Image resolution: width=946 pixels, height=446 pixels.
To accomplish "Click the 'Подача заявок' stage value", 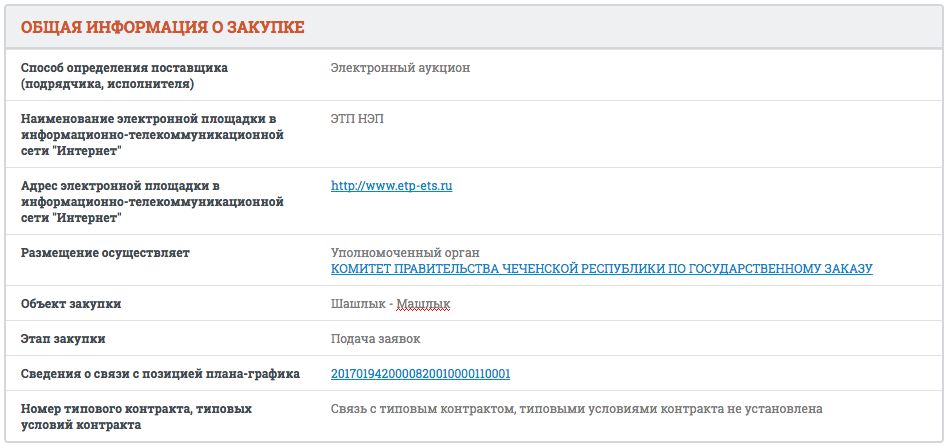I will 376,339.
